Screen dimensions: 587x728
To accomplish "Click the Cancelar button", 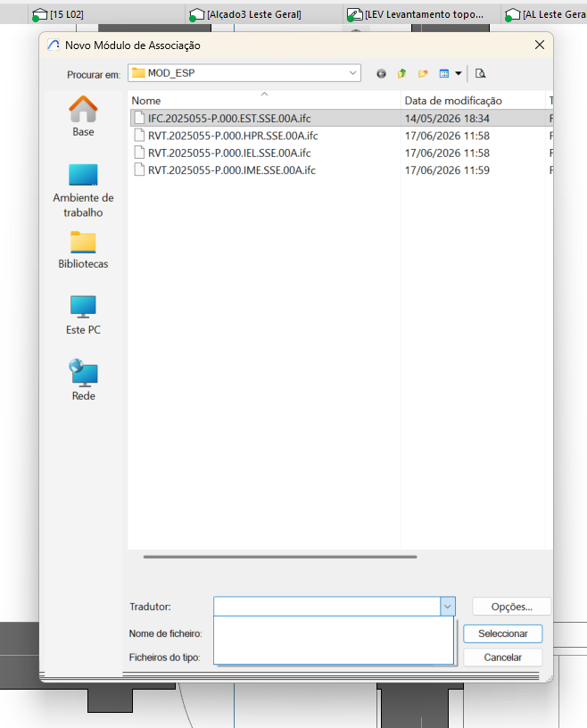I will pyautogui.click(x=502, y=658).
